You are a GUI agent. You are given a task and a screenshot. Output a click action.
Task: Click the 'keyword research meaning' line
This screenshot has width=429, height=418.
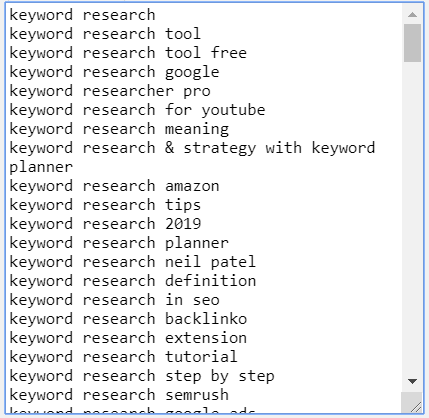[x=119, y=129]
